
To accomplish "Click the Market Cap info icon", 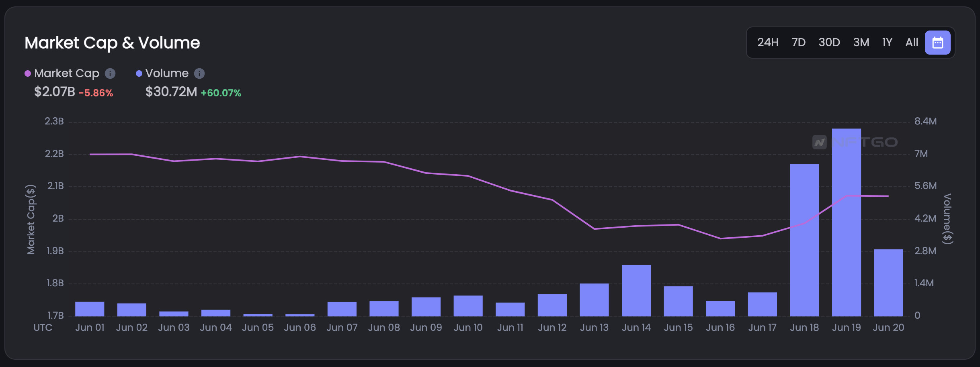I will 110,73.
